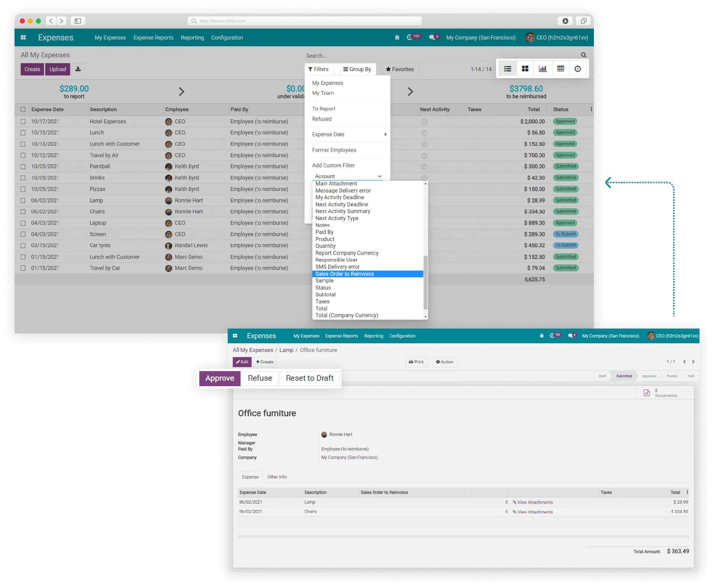This screenshot has width=714, height=588.
Task: Switch to graph view
Action: tap(543, 69)
